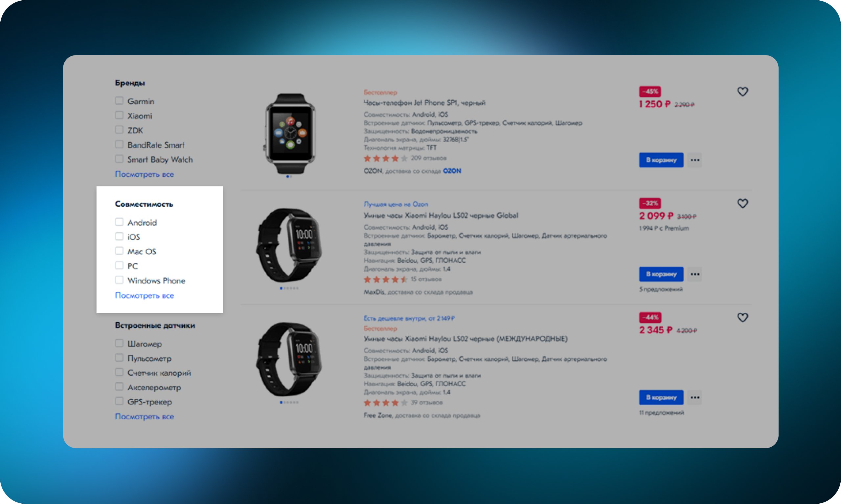Tick the Garmin brand checkbox
841x504 pixels.
(x=119, y=101)
